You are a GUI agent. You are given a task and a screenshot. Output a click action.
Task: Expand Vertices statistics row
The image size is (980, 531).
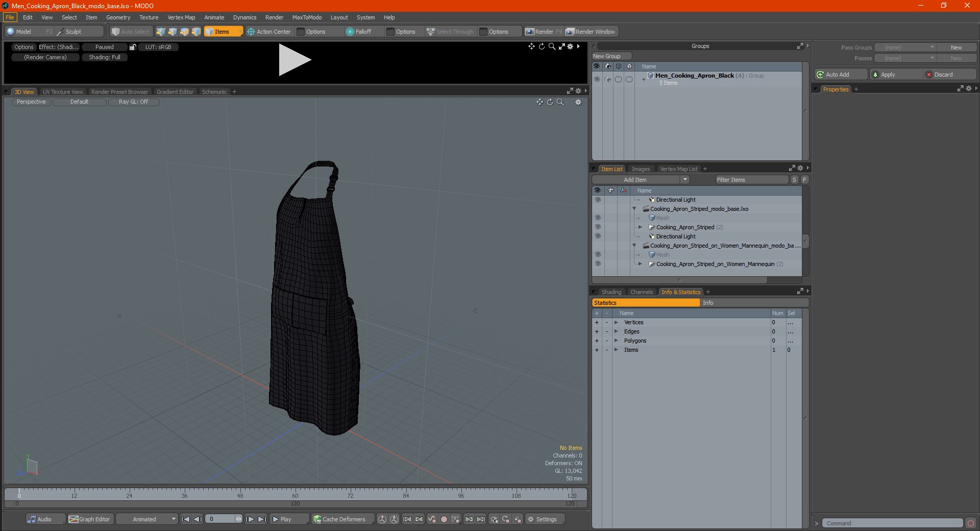[x=616, y=322]
